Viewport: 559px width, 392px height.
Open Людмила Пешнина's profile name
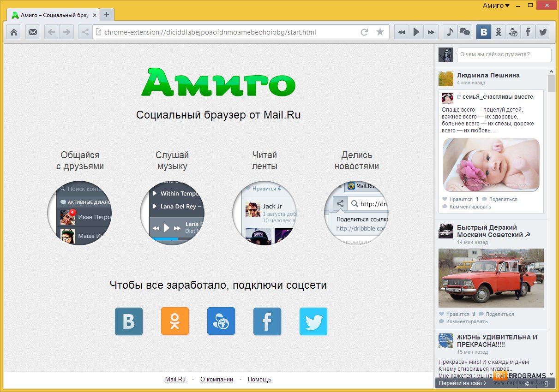click(x=488, y=75)
